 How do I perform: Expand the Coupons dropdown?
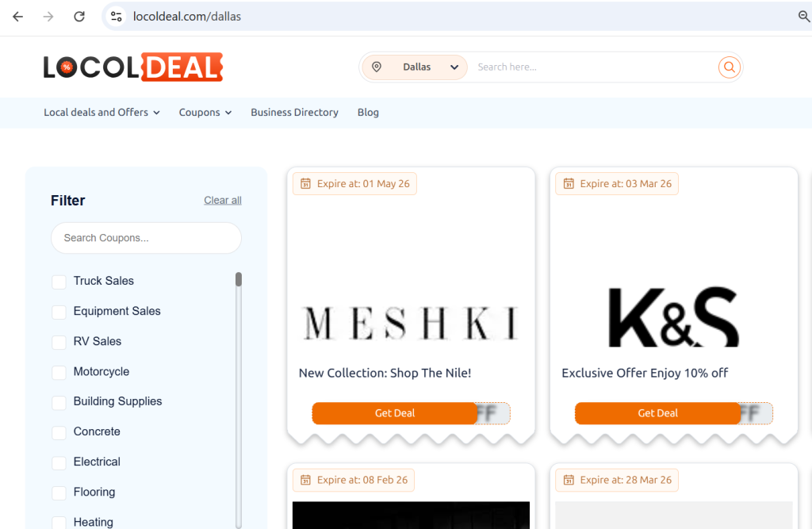tap(205, 113)
